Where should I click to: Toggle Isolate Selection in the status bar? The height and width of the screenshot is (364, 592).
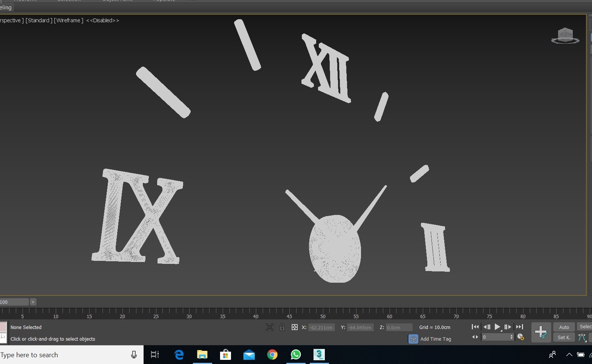(x=270, y=327)
